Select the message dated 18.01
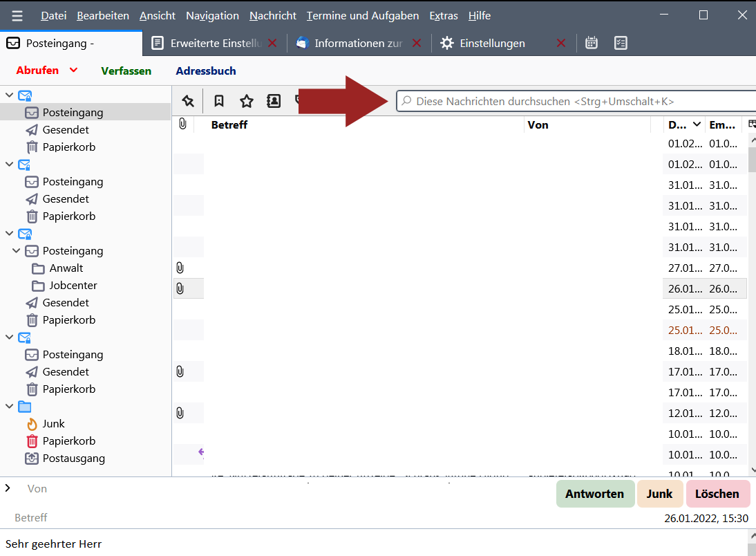756x556 pixels. (460, 351)
